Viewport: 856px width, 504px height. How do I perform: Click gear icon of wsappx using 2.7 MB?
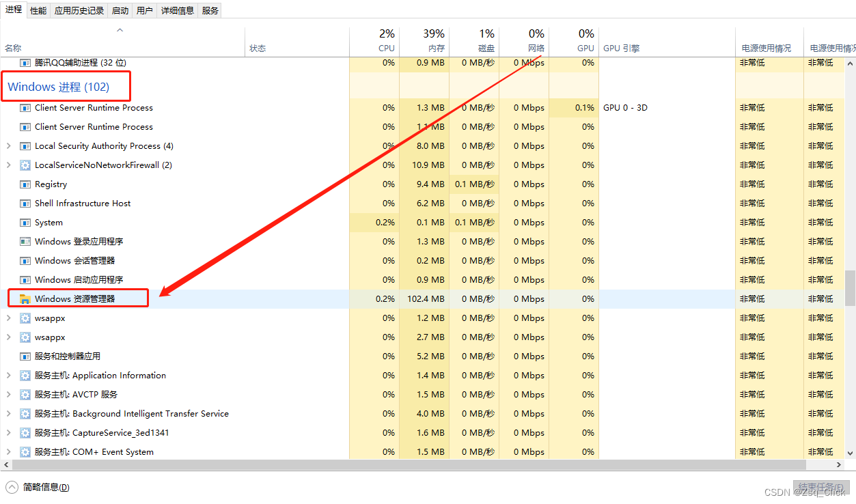(25, 337)
